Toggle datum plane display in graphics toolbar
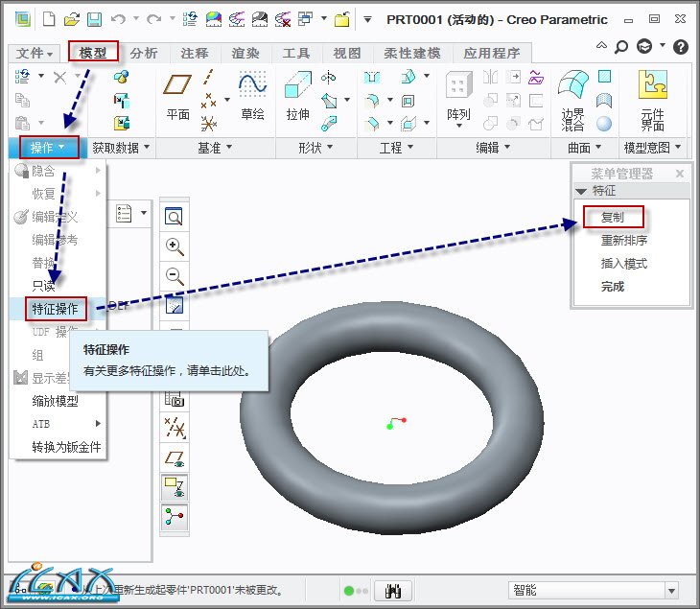This screenshot has height=609, width=700. [x=175, y=457]
